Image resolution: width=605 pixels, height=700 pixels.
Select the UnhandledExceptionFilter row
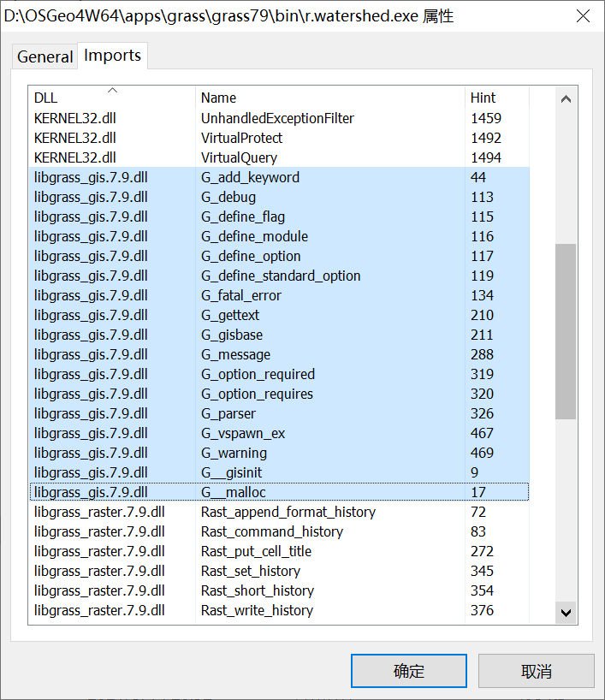tap(279, 118)
